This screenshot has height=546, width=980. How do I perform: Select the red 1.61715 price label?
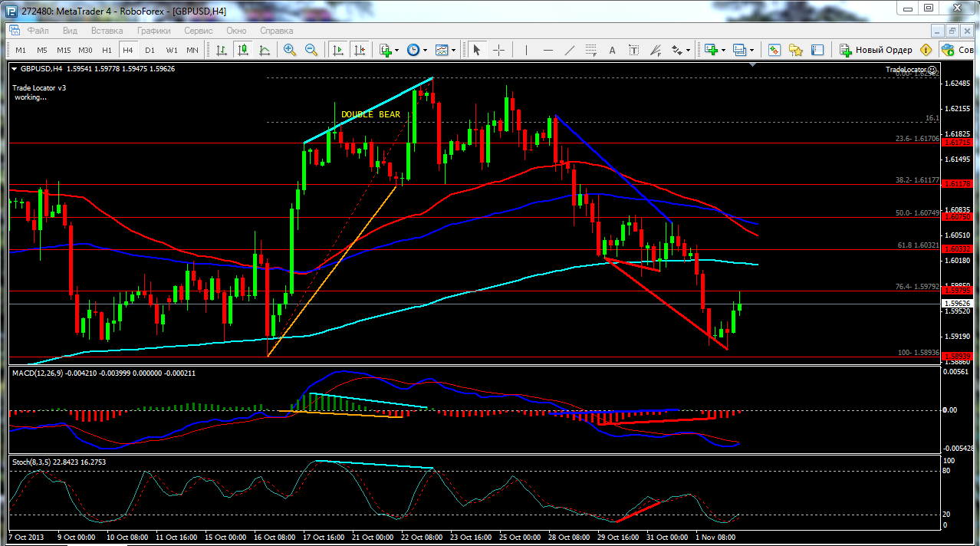point(957,143)
